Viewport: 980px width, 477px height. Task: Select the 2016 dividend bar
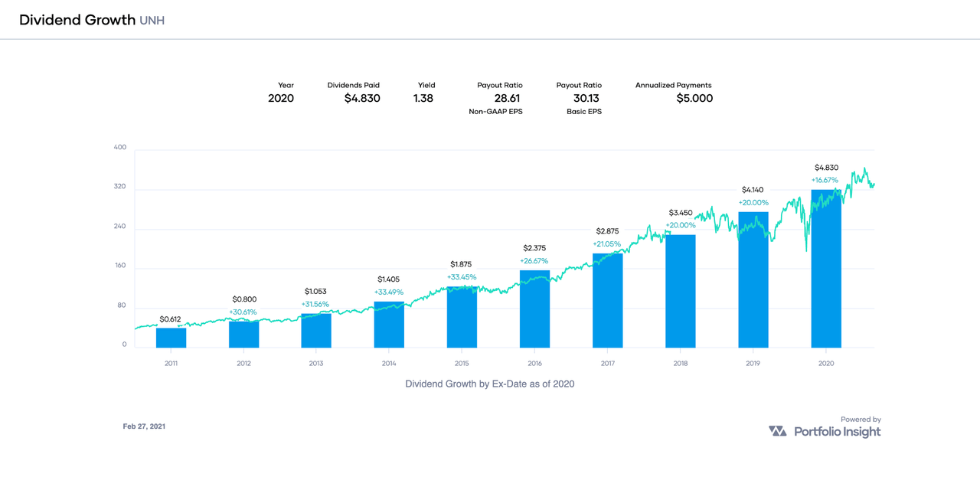(x=534, y=309)
